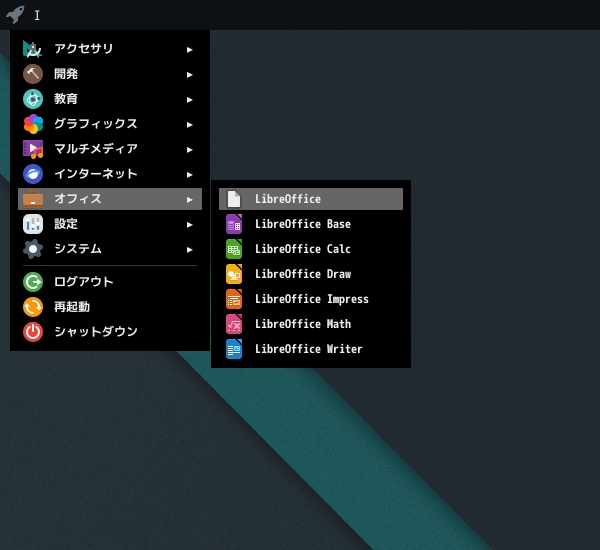The width and height of the screenshot is (600, 550).
Task: Click the 教育 atom icon
Action: [33, 99]
